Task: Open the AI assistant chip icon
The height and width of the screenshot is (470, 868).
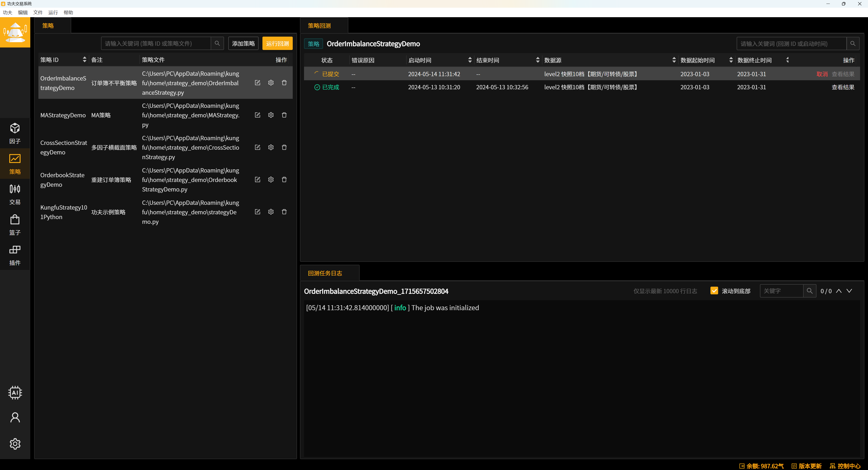Action: click(15, 392)
